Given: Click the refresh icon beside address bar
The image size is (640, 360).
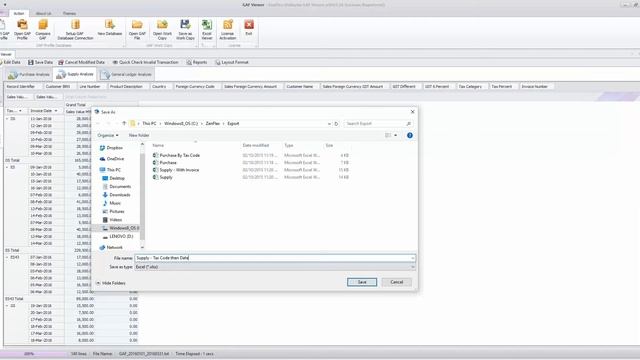Looking at the screenshot, I should pos(336,124).
